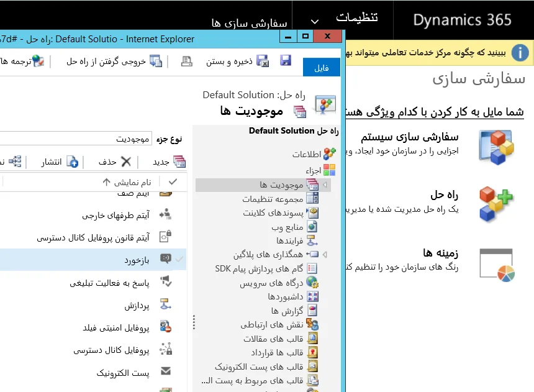Select the پست الکترونیک row

click(x=93, y=373)
